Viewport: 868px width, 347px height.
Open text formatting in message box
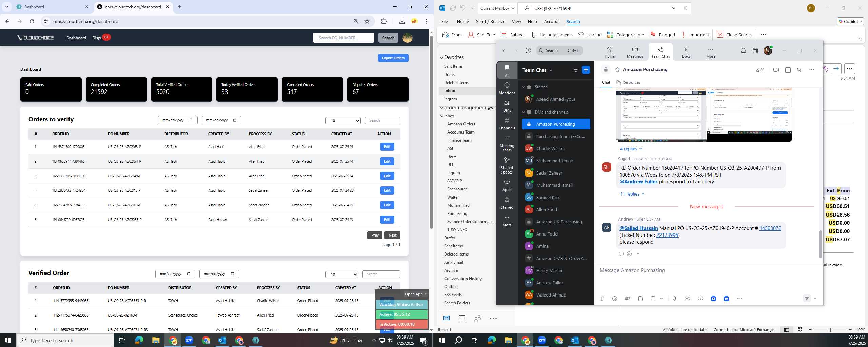coord(601,299)
